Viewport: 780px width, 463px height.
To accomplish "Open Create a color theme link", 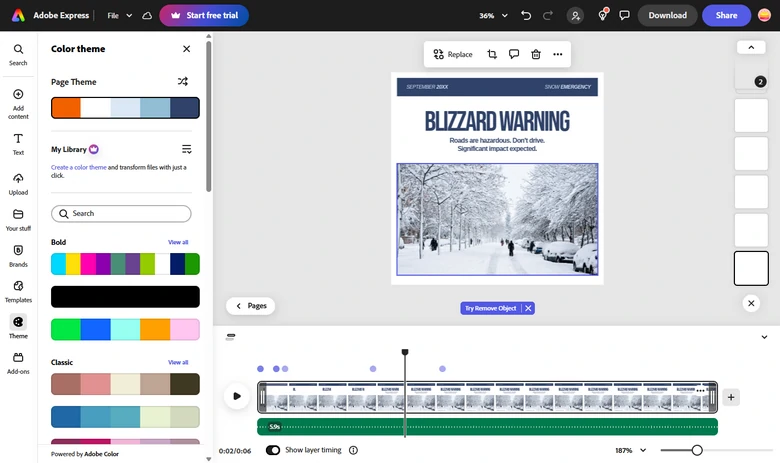I will [79, 168].
